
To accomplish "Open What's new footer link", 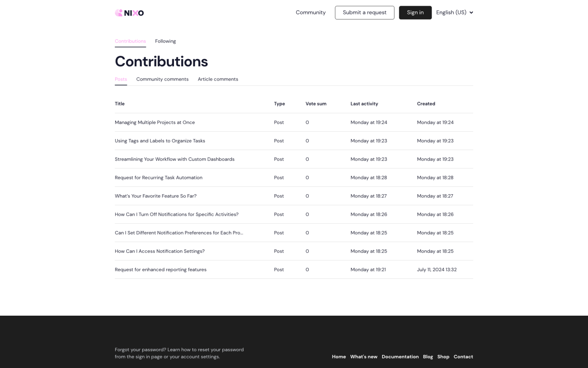I will [x=363, y=357].
